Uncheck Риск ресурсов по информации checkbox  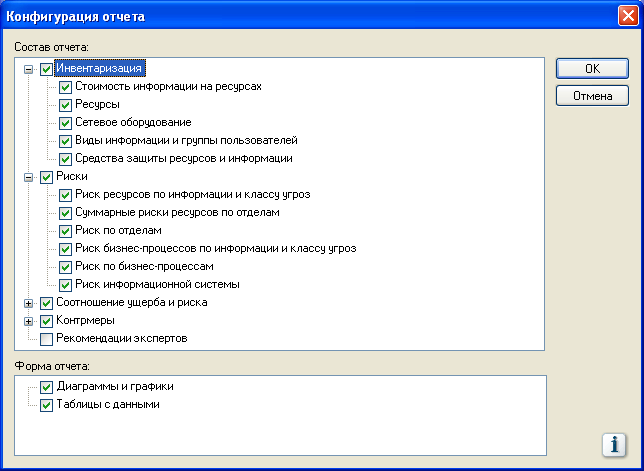65,195
